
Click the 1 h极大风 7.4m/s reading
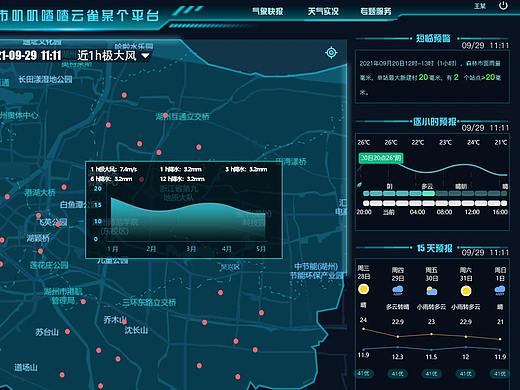pos(114,169)
